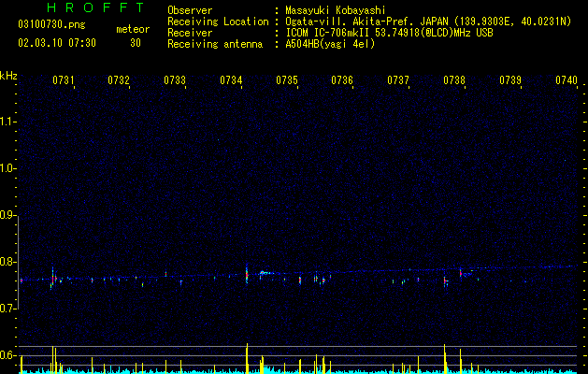This screenshot has width=588, height=374.
Task: Click the tallest yellow intensity spike below 0734
Action: (x=247, y=358)
